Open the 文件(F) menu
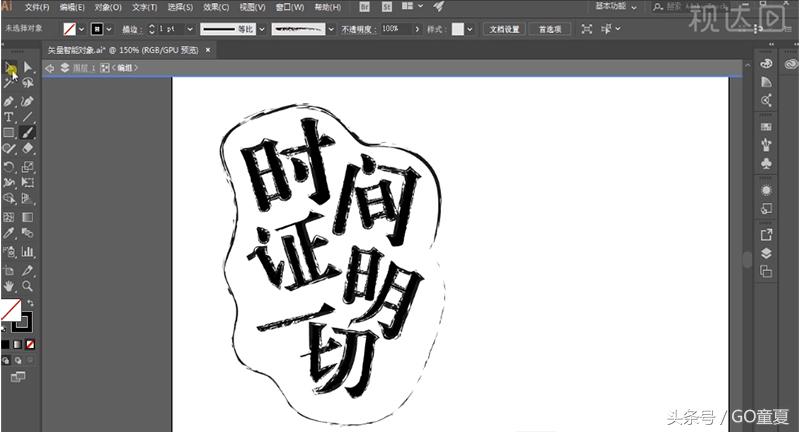The height and width of the screenshot is (432, 800). tap(37, 7)
